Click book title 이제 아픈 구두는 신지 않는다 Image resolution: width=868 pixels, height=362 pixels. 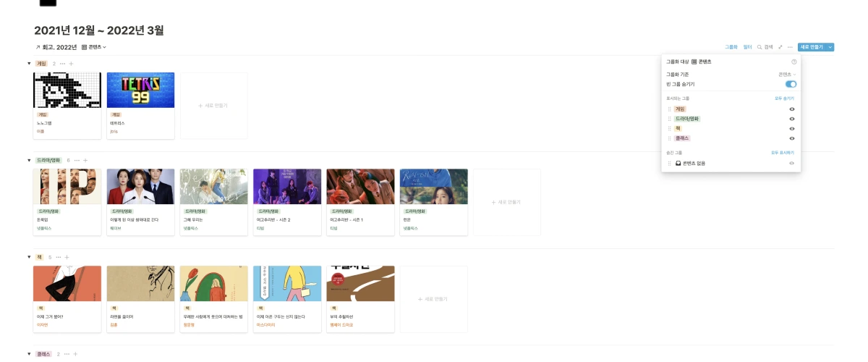(x=281, y=316)
